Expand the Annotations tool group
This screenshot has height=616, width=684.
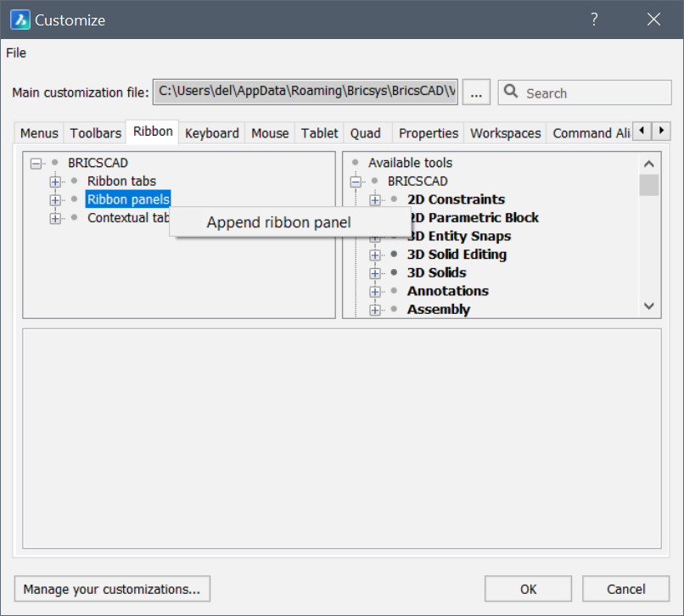point(376,291)
